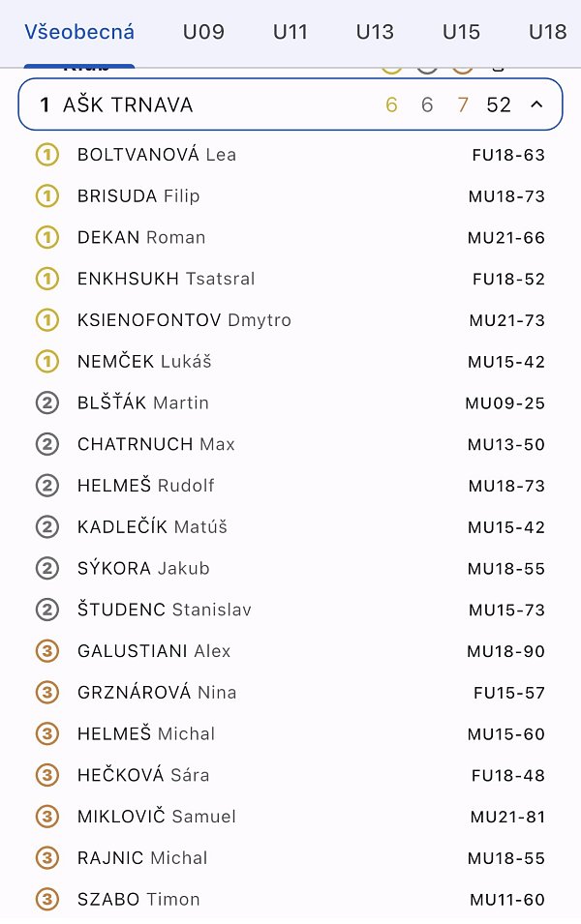Select athlete GRZNÁROVÁ Nina

click(x=157, y=693)
